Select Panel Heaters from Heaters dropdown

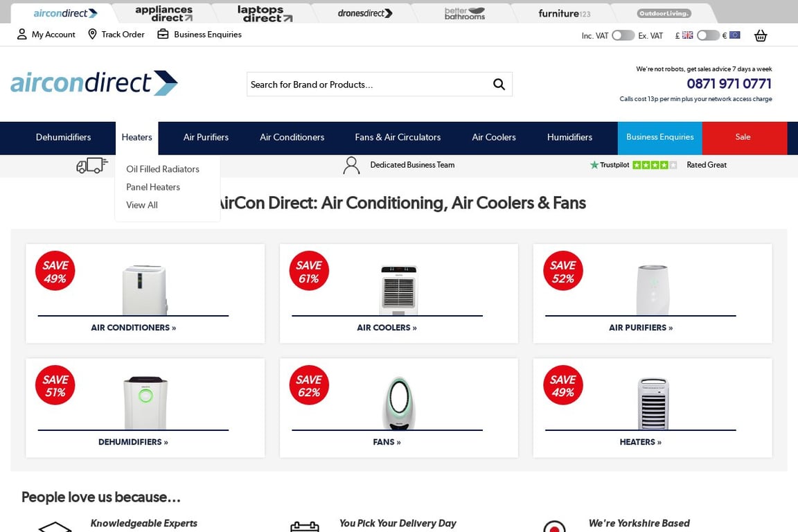(x=153, y=187)
